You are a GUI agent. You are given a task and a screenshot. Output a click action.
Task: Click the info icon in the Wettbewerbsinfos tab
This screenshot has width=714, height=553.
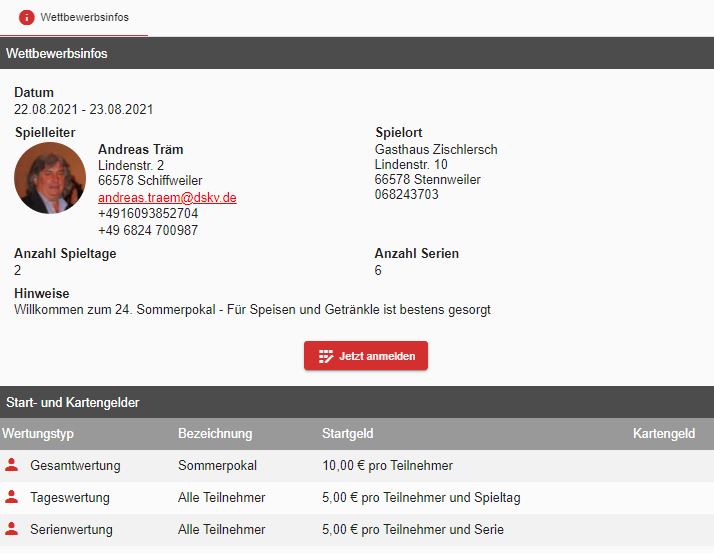coord(27,17)
